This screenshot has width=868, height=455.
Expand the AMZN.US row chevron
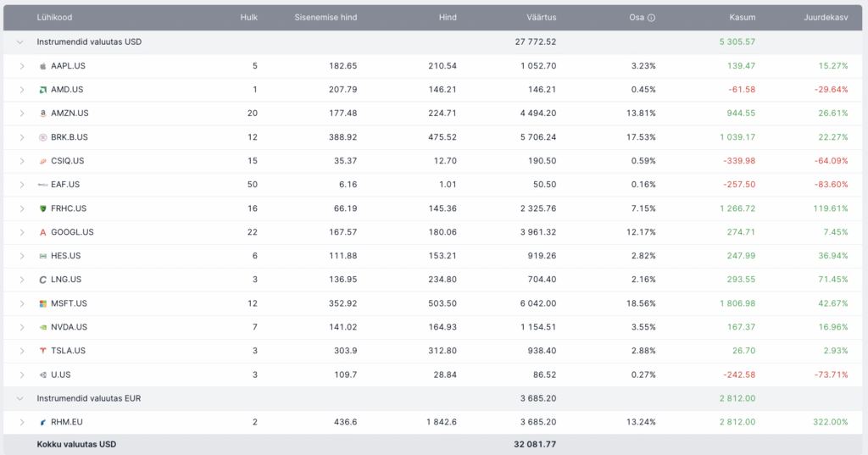point(21,114)
